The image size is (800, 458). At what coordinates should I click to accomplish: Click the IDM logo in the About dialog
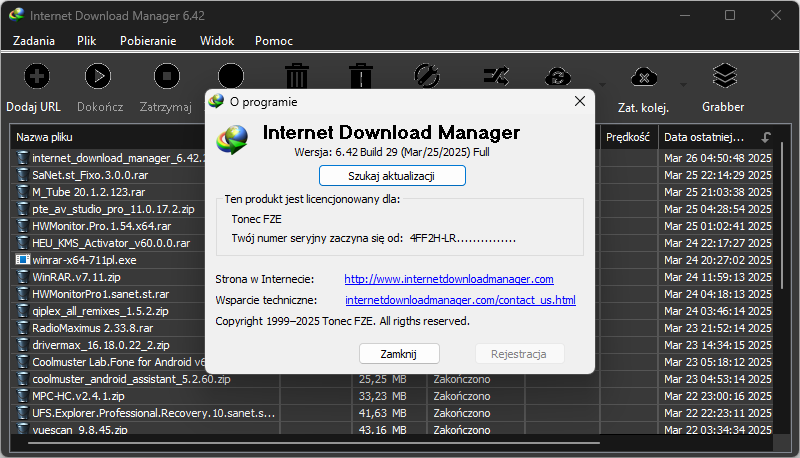click(x=232, y=139)
